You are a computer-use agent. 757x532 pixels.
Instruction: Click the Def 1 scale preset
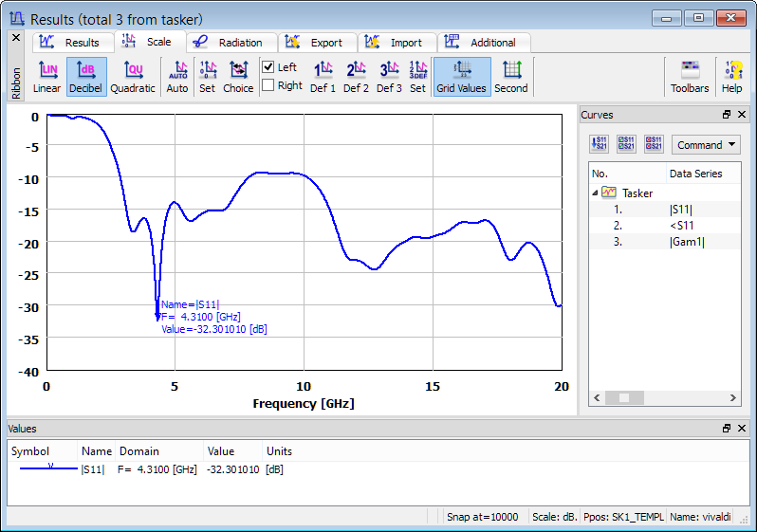[x=323, y=76]
